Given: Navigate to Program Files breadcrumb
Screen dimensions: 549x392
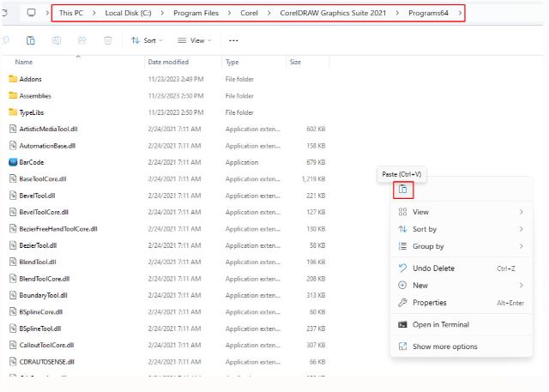Looking at the screenshot, I should (x=196, y=13).
